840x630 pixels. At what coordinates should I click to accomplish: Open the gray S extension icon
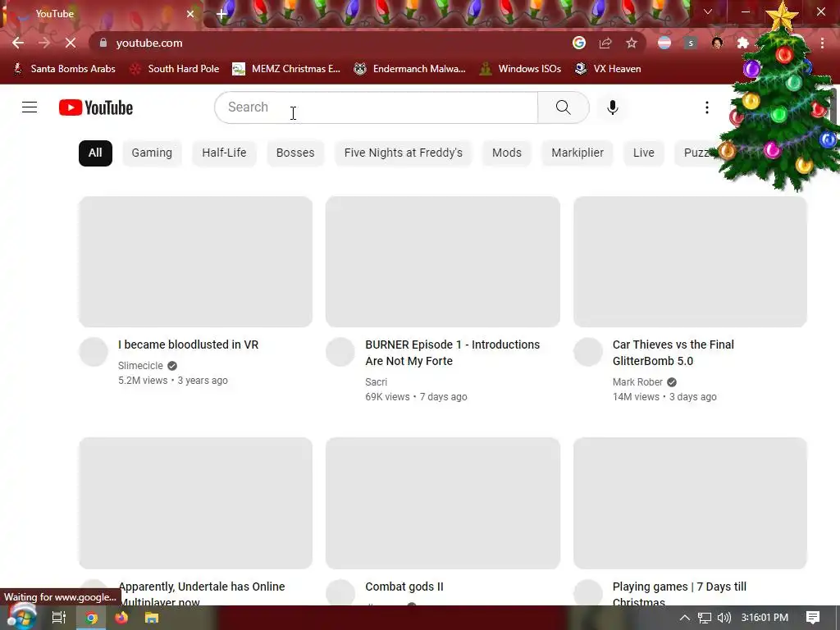click(x=691, y=43)
